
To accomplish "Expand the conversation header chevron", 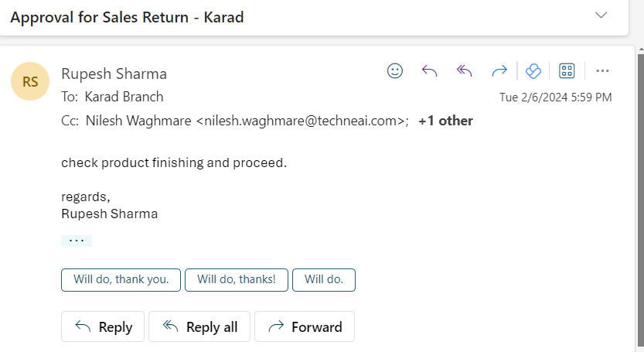I will coord(601,15).
